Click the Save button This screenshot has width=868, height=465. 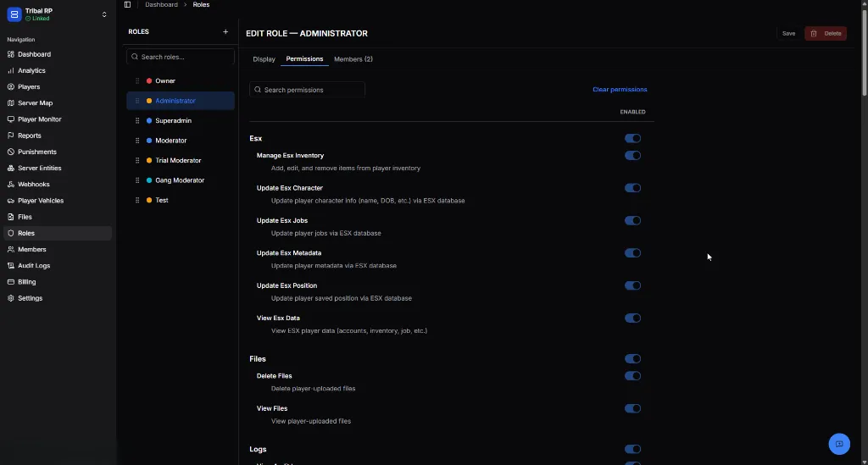click(x=788, y=33)
